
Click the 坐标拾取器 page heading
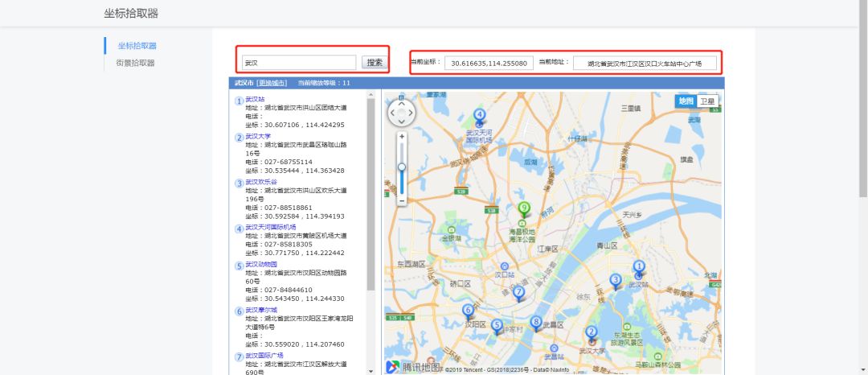[131, 14]
